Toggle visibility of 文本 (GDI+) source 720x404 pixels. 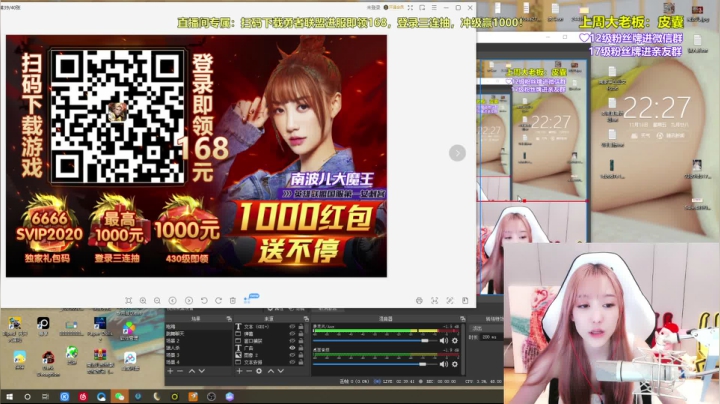pos(292,327)
